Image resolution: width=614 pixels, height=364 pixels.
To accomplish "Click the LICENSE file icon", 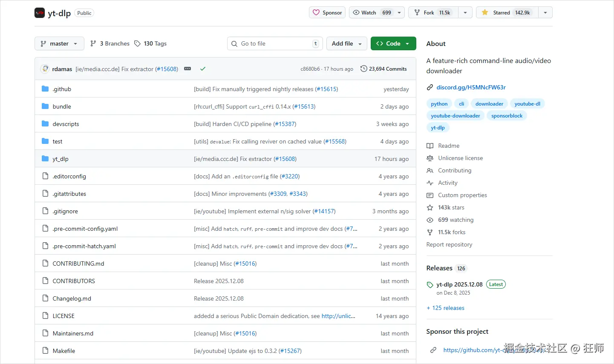I will tap(45, 315).
